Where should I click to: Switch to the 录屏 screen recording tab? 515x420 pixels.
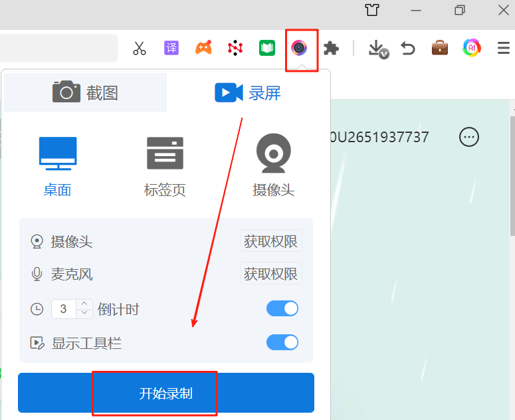pyautogui.click(x=248, y=92)
